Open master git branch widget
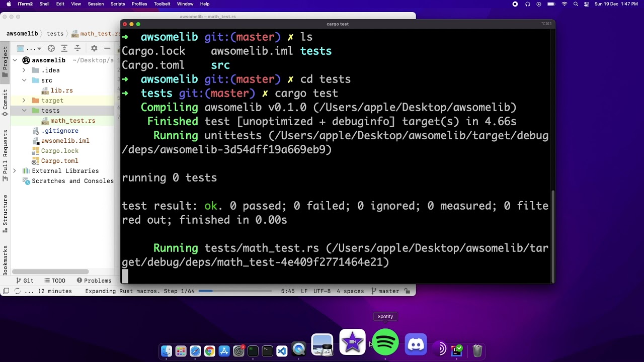The height and width of the screenshot is (362, 644). click(x=385, y=291)
